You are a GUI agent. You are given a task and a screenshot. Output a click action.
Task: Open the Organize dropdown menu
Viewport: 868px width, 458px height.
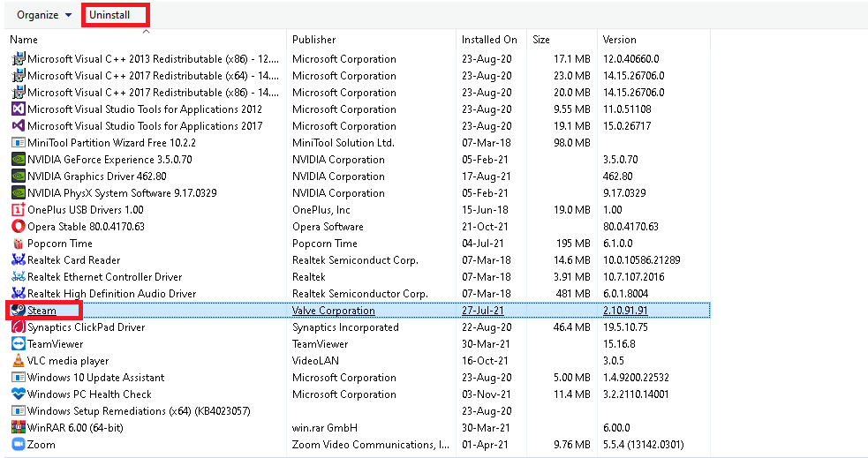pyautogui.click(x=44, y=15)
